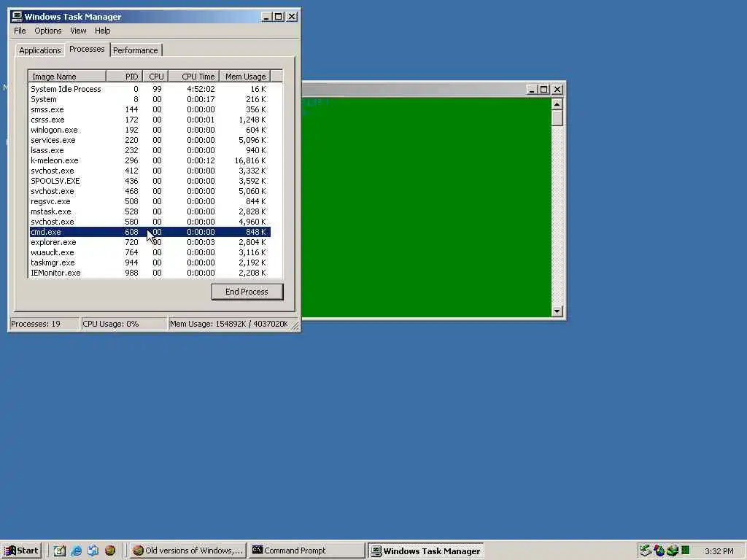Open the Options menu in Task Manager
The image size is (747, 560).
47,31
